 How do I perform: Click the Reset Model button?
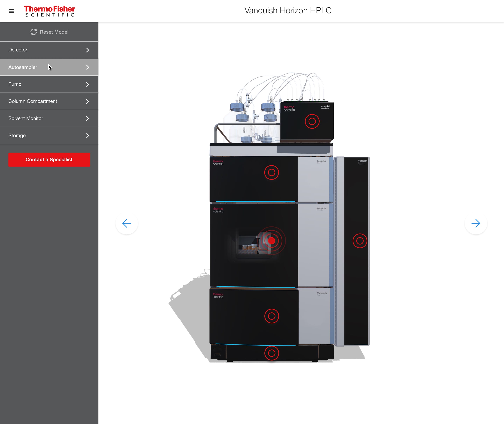click(49, 31)
